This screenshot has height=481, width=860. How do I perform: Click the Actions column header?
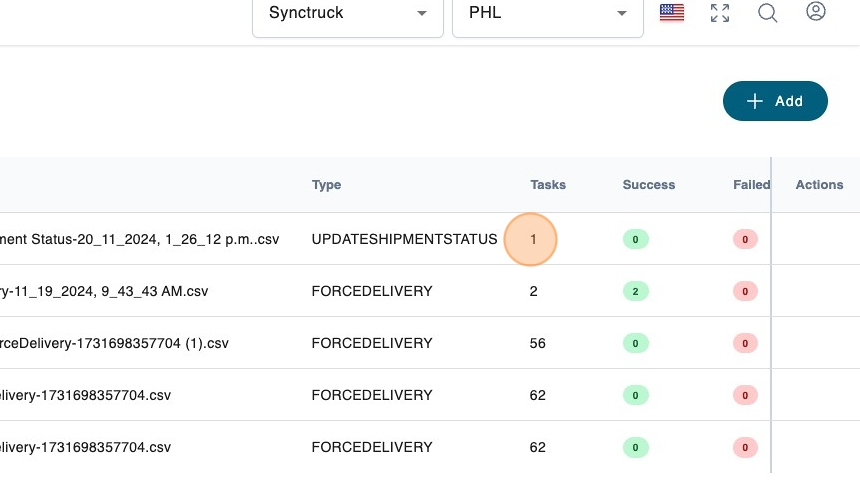(819, 185)
